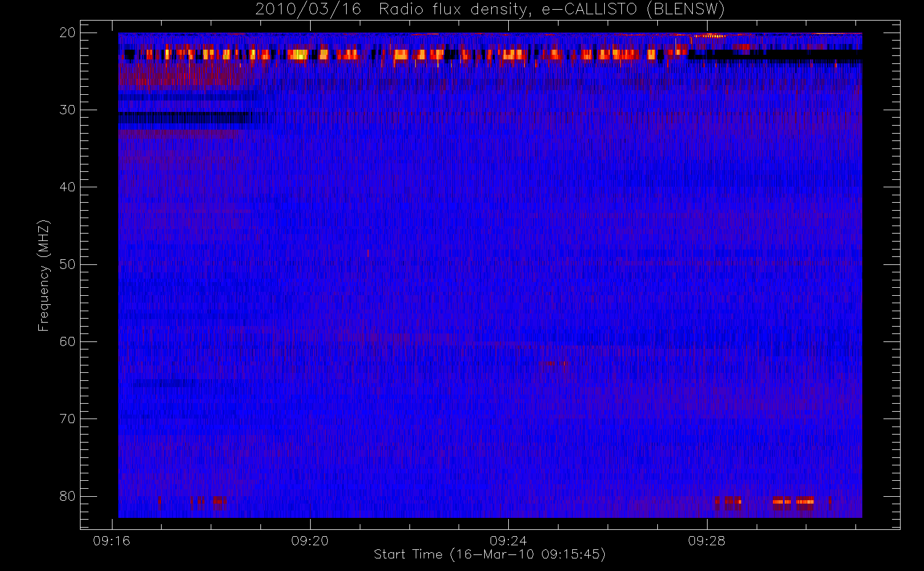Viewport: 924px width, 571px height.
Task: Click the "40" frequency tick label
Action: [67, 187]
